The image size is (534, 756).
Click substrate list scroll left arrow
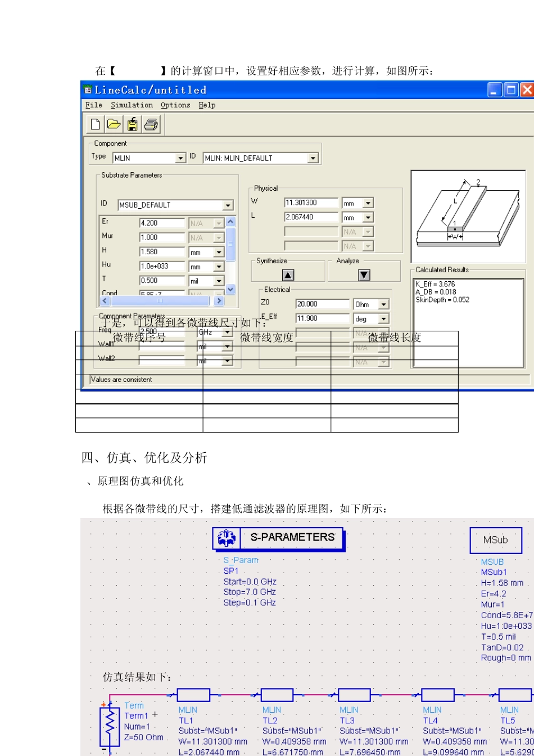[104, 301]
